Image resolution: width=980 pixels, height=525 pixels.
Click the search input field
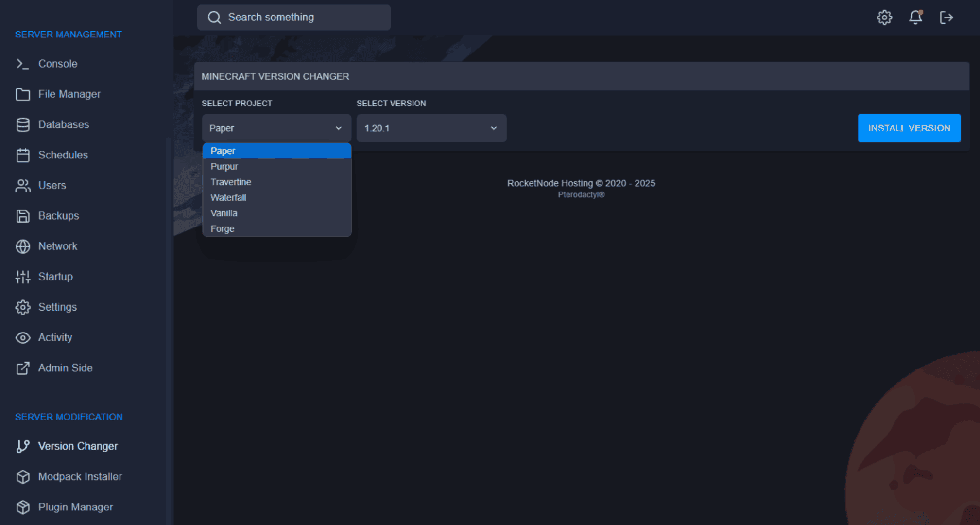point(293,17)
